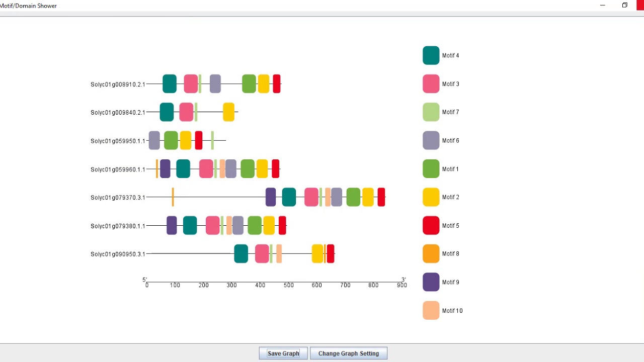
Task: Click the dark purple motif block on Solyc01g059960.1.1
Action: pyautogui.click(x=165, y=169)
